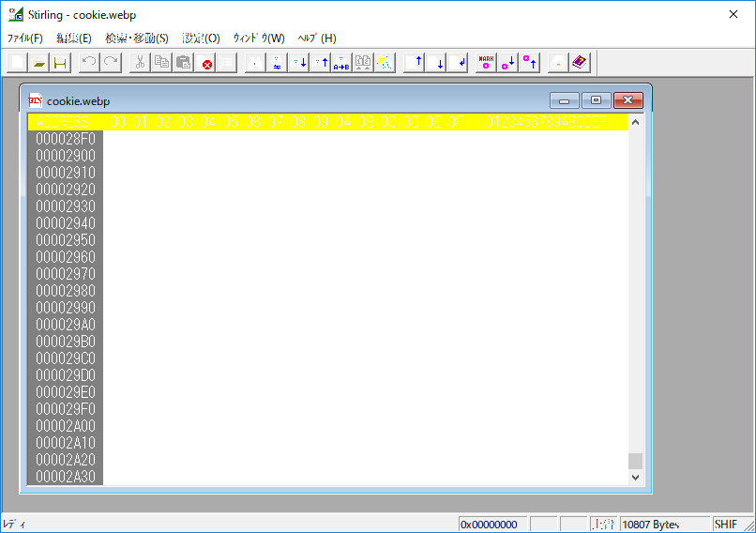Click the SHIF status bar indicator
The image size is (756, 533).
tap(727, 525)
